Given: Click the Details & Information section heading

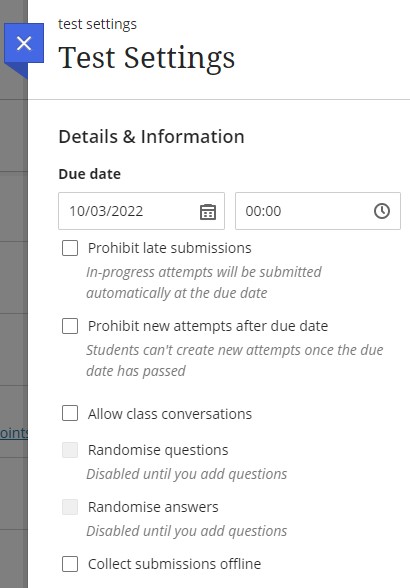Looking at the screenshot, I should (x=151, y=136).
